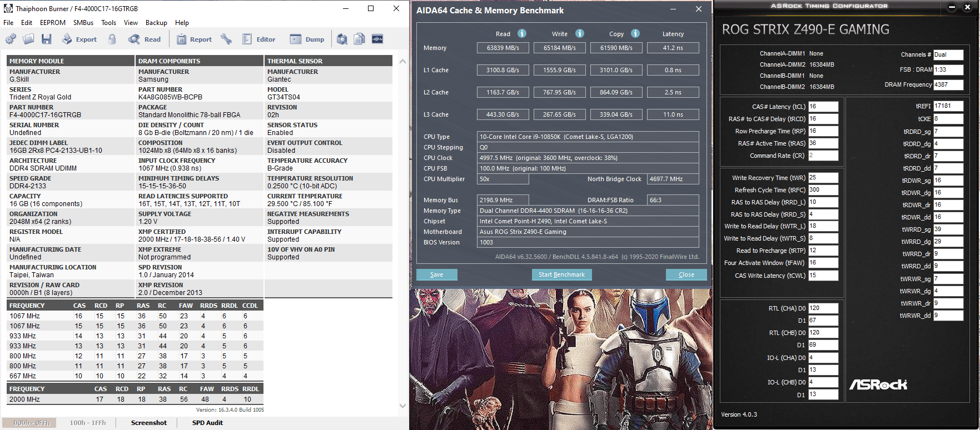Click the waveform monitor icon in toolbar
The width and height of the screenshot is (980, 430).
click(377, 39)
